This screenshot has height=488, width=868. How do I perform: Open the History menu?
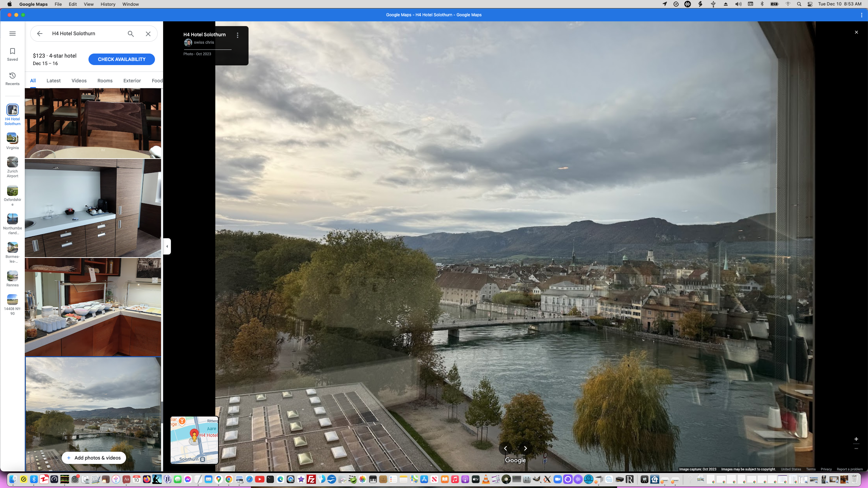pyautogui.click(x=108, y=4)
